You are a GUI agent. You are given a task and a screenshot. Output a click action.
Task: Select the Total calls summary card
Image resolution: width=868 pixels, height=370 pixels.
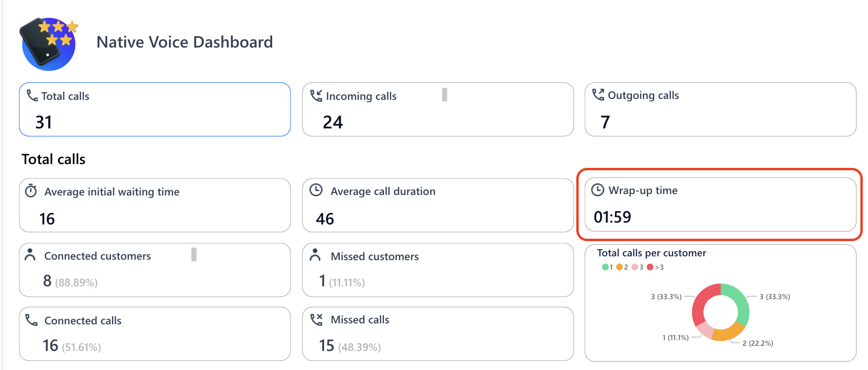155,109
